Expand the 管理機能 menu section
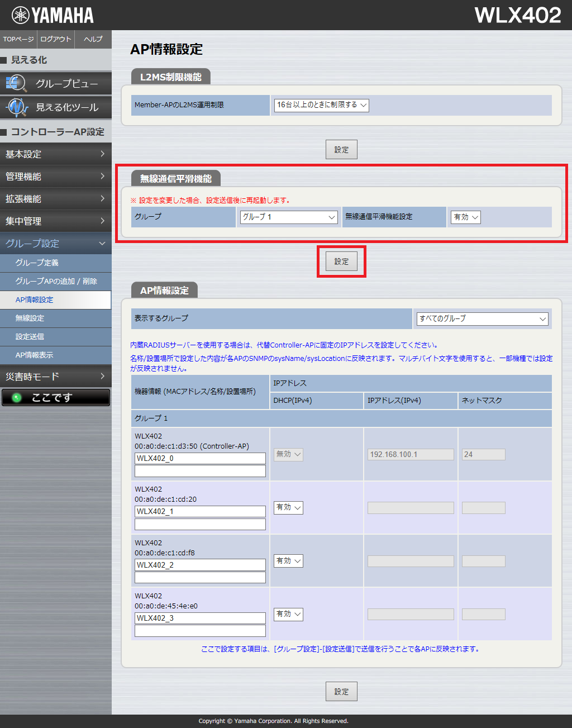572x728 pixels. [55, 177]
